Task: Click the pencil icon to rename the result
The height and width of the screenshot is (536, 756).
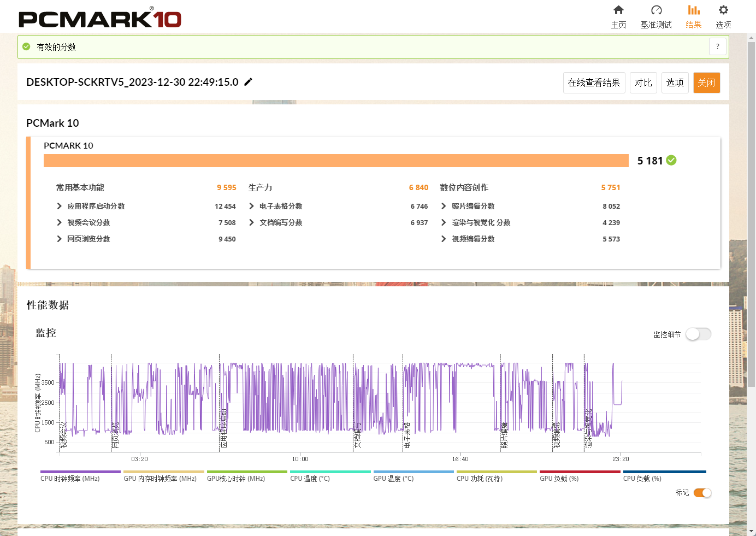Action: click(x=249, y=82)
